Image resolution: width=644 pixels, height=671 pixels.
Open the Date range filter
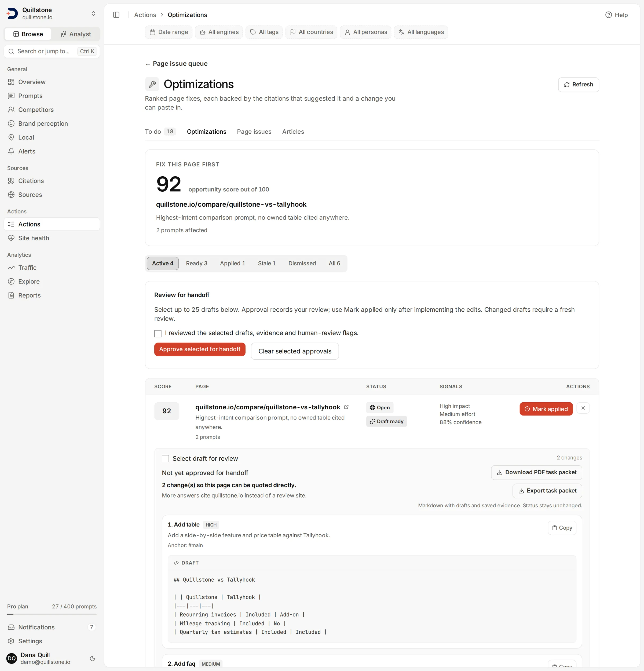pyautogui.click(x=169, y=32)
